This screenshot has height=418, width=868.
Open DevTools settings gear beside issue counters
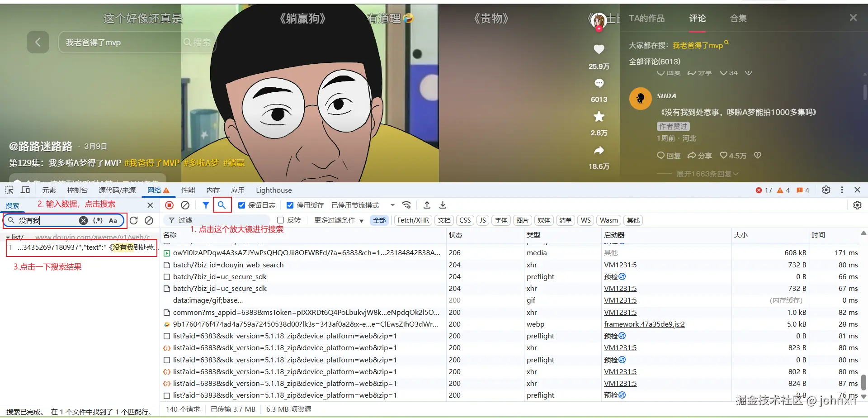[x=826, y=190]
